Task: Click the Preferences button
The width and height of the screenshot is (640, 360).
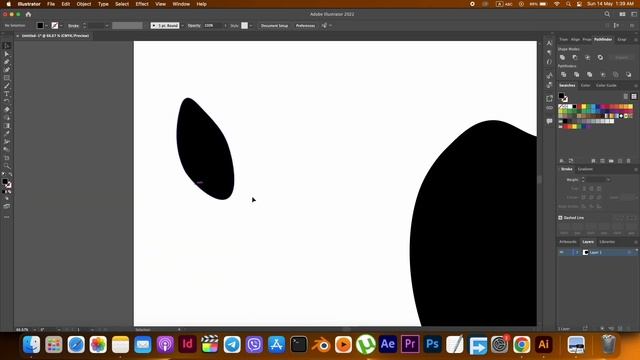Action: click(x=305, y=26)
